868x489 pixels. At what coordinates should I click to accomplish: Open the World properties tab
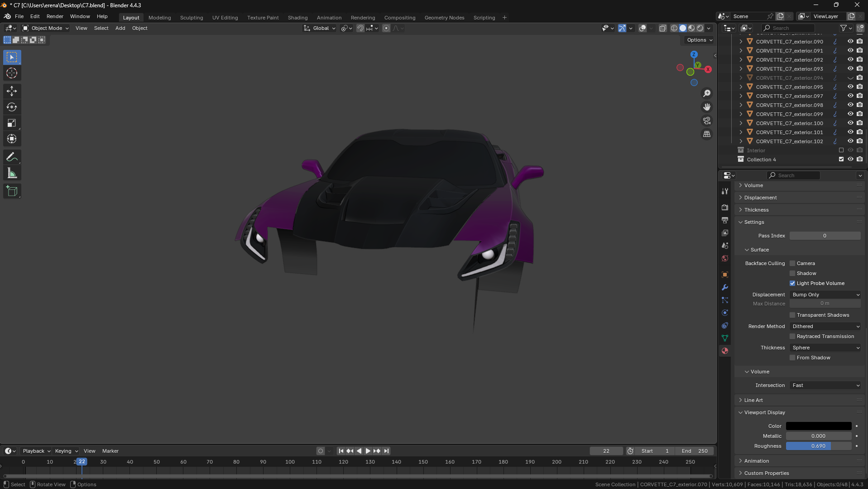point(725,258)
